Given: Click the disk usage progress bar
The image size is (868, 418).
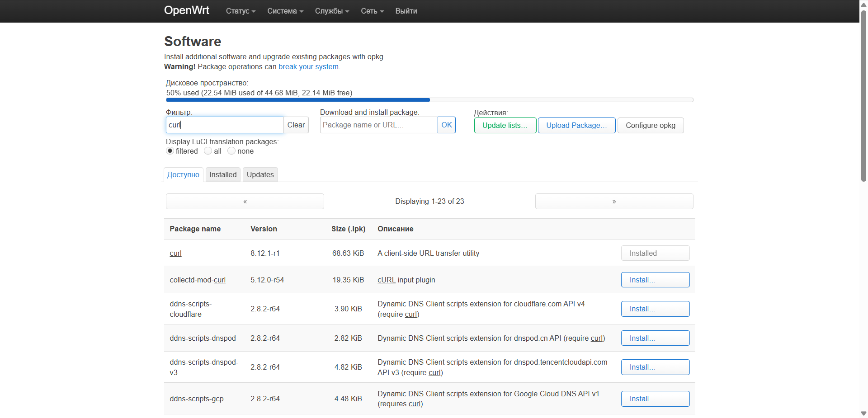Looking at the screenshot, I should (x=429, y=100).
